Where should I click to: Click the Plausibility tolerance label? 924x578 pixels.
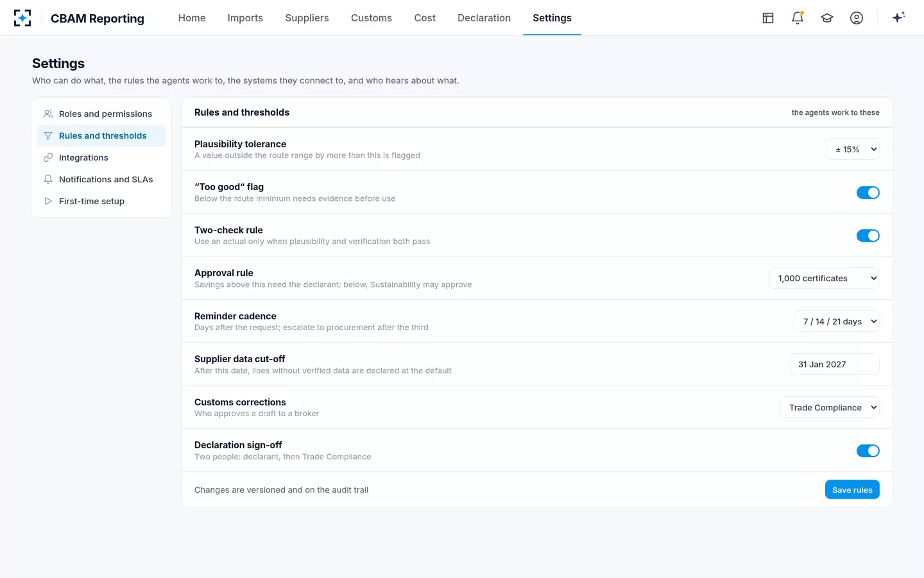[241, 144]
